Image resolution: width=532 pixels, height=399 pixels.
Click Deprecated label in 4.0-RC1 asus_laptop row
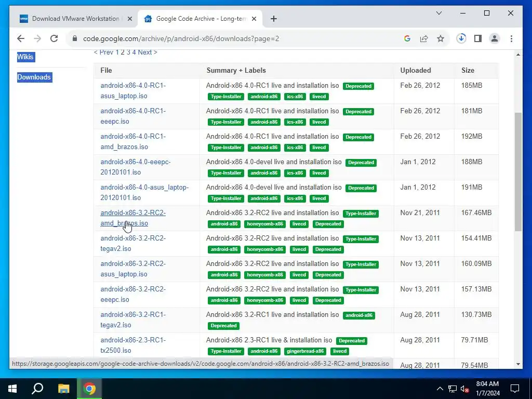358,86
